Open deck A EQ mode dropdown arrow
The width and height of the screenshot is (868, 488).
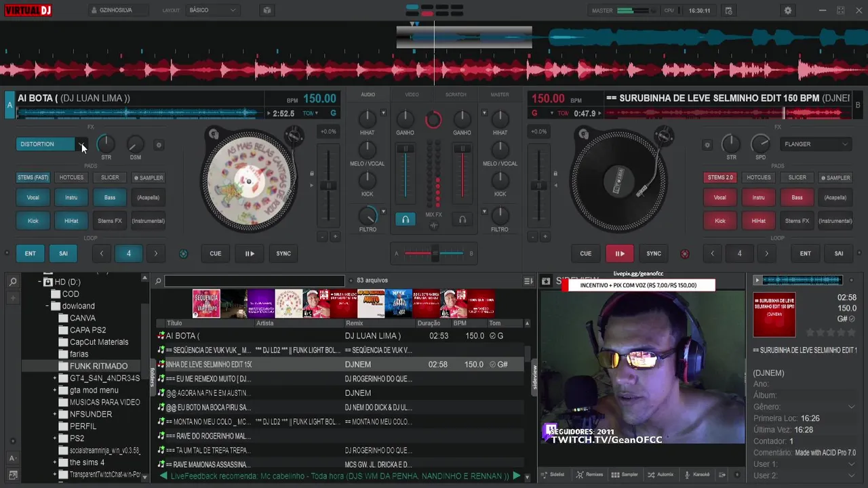point(383,113)
